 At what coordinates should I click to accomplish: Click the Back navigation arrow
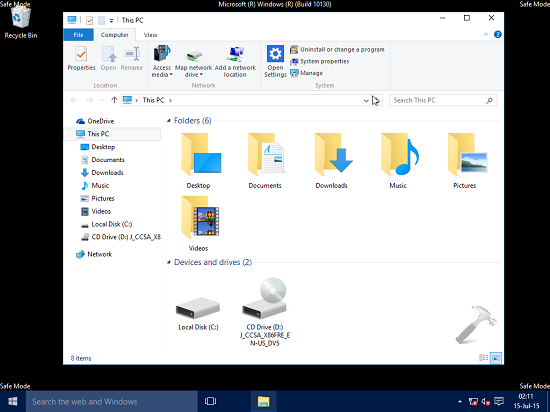point(74,100)
